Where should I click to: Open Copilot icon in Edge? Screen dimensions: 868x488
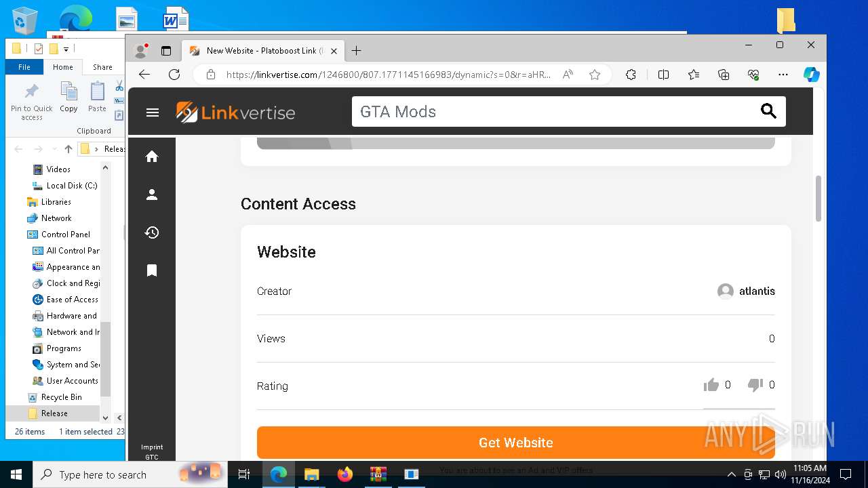812,75
